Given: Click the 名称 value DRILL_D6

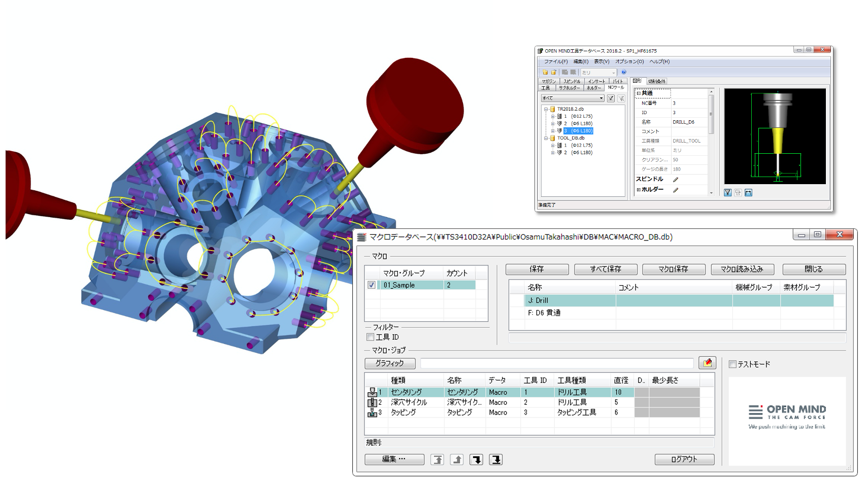Looking at the screenshot, I should 683,122.
